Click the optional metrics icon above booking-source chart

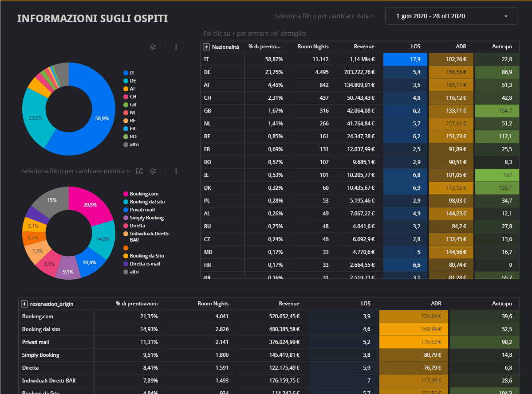tap(139, 171)
